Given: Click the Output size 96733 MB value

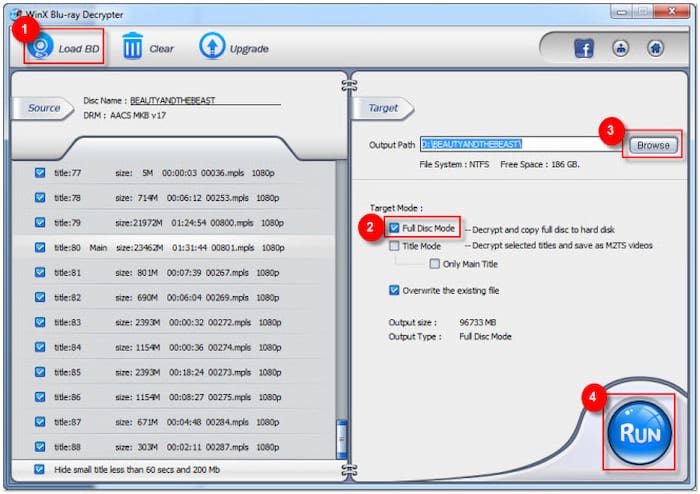Looking at the screenshot, I should (478, 322).
